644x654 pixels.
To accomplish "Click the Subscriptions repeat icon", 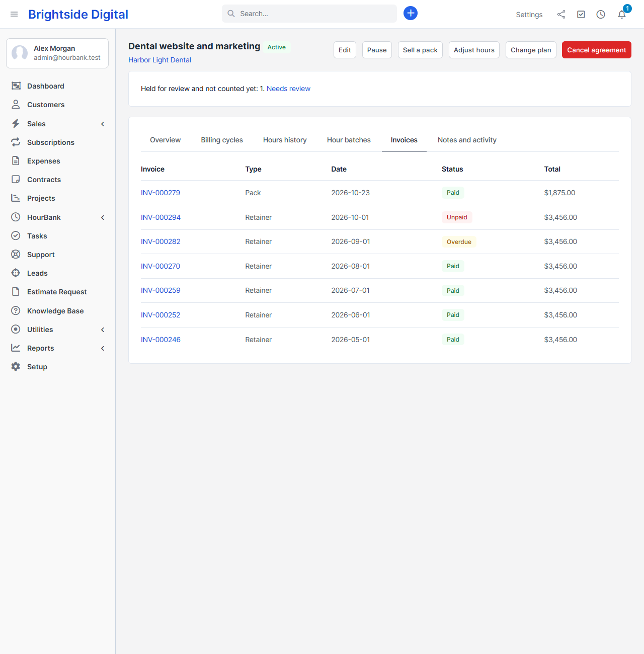I will 16,142.
